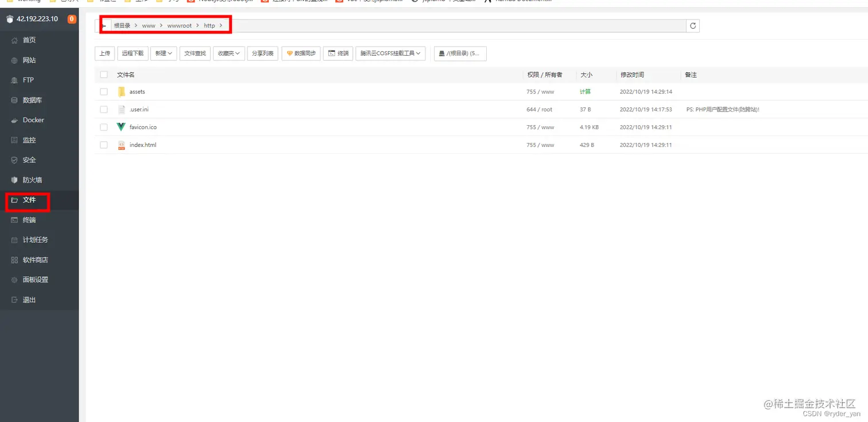Toggle the select-all checkbox in header
The height and width of the screenshot is (422, 868).
[x=104, y=75]
